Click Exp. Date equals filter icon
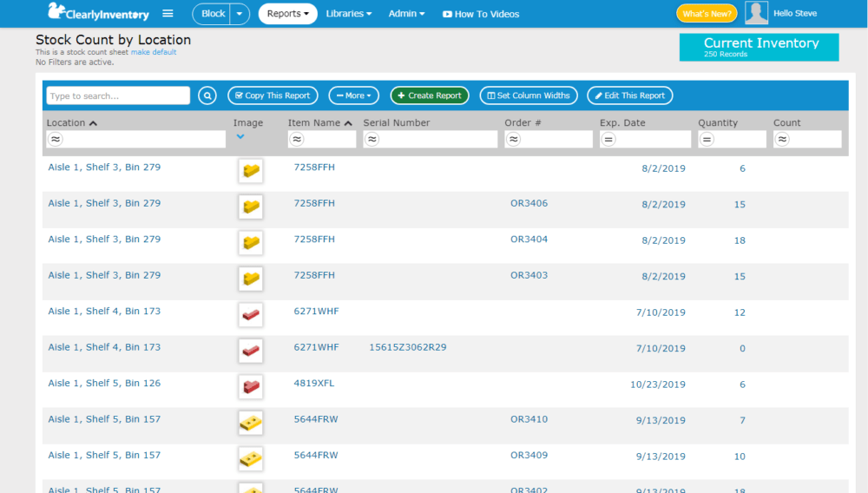Screen dimensions: 868x493 point(608,140)
